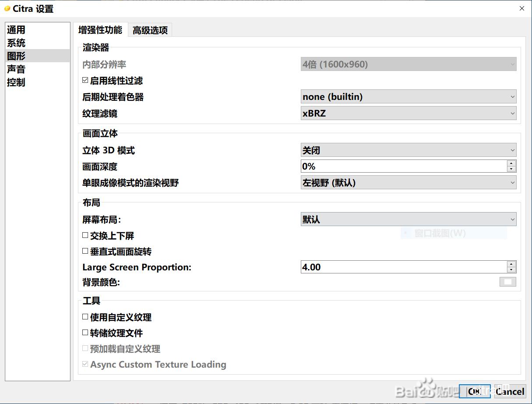The image size is (532, 404).
Task: Enable the 交换上下屏 checkbox
Action: pyautogui.click(x=85, y=236)
